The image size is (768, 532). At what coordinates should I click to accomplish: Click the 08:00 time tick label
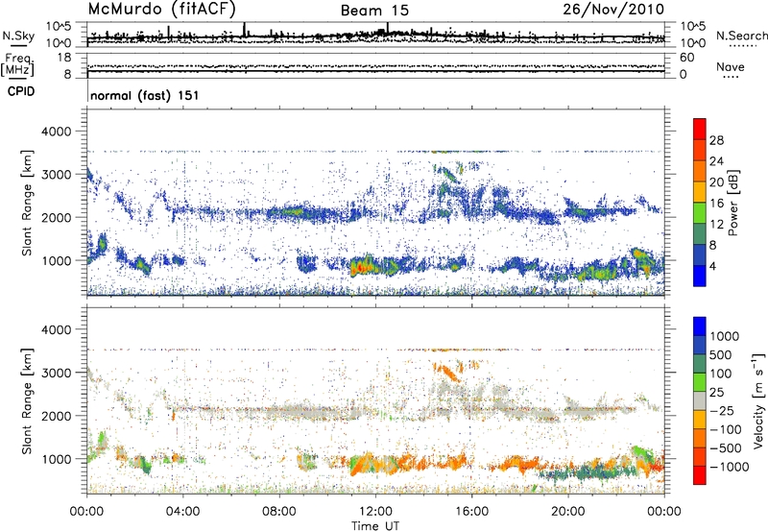(x=278, y=512)
